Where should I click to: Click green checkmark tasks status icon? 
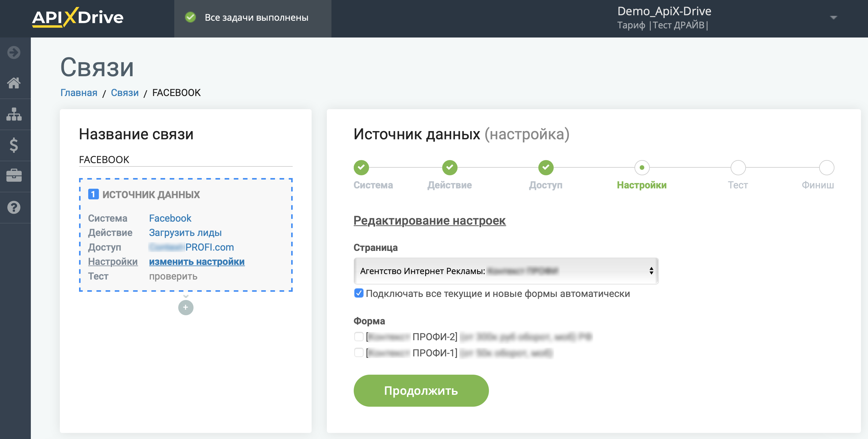[190, 17]
